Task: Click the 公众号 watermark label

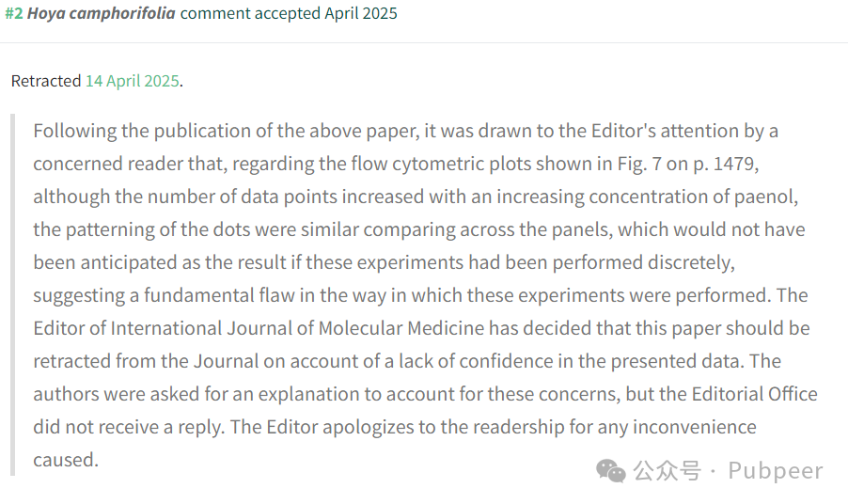Action: pos(667,470)
